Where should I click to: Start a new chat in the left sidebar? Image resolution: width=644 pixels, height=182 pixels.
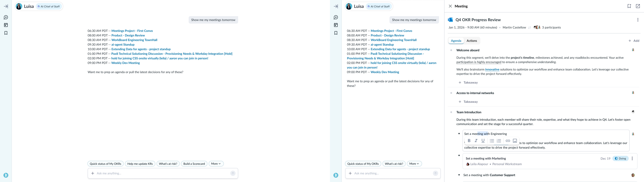6,17
